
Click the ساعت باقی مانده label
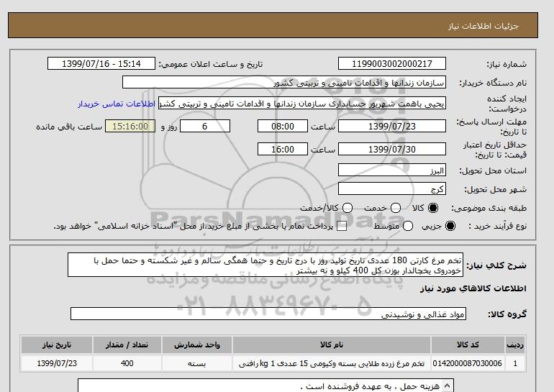(69, 127)
